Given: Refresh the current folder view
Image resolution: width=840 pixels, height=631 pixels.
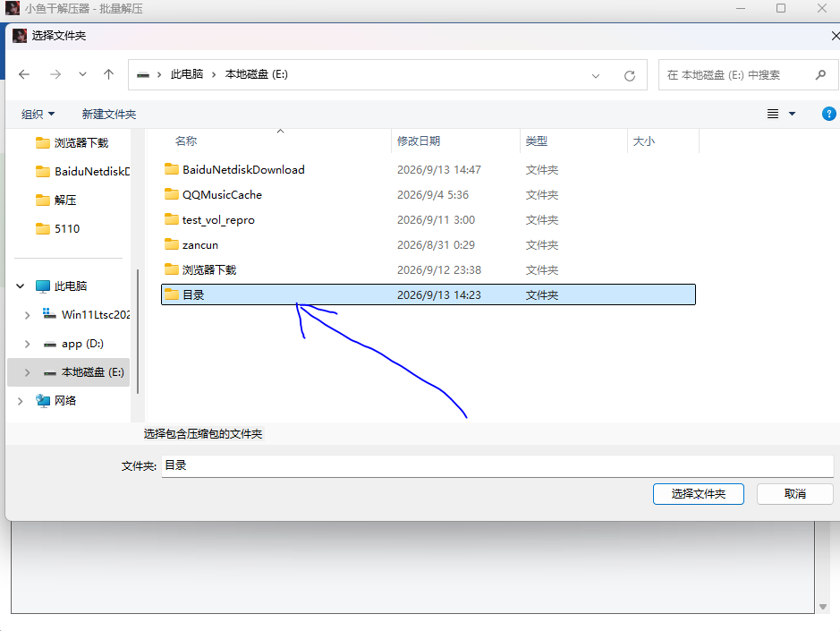Looking at the screenshot, I should pyautogui.click(x=630, y=75).
